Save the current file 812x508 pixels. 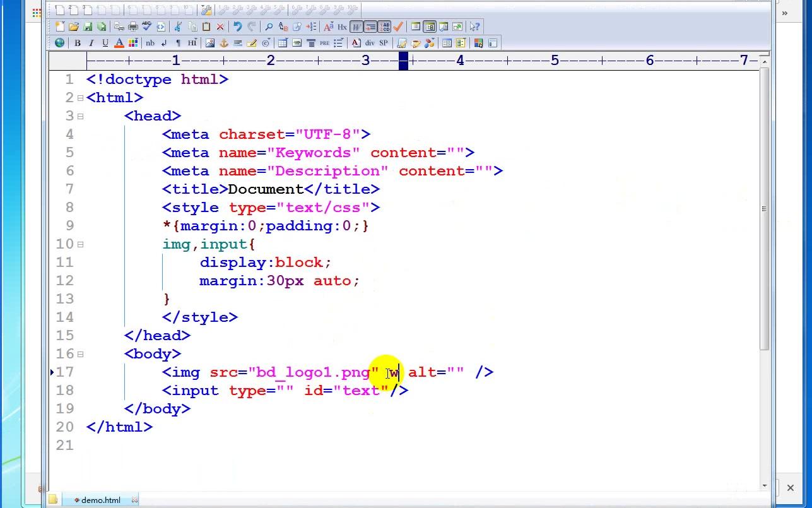(88, 27)
